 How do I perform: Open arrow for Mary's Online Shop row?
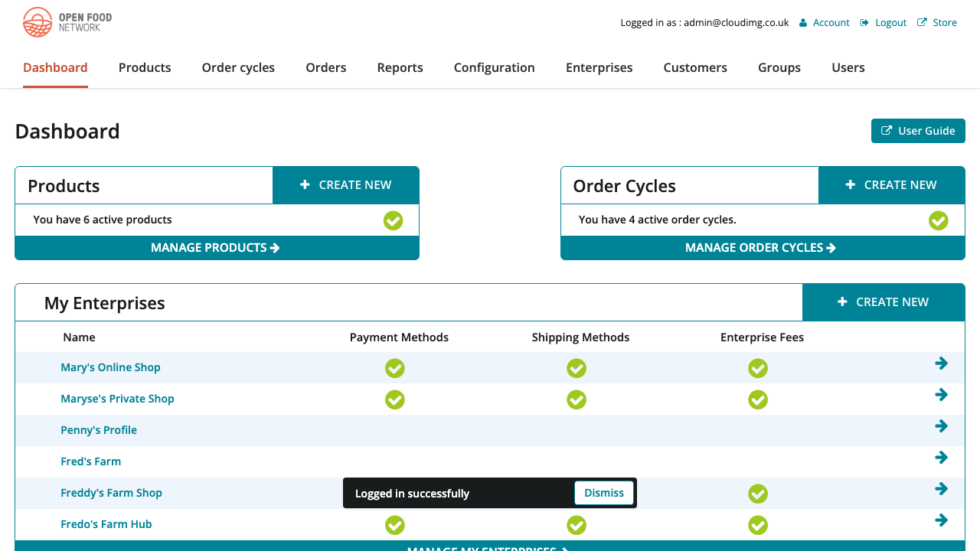click(x=941, y=364)
